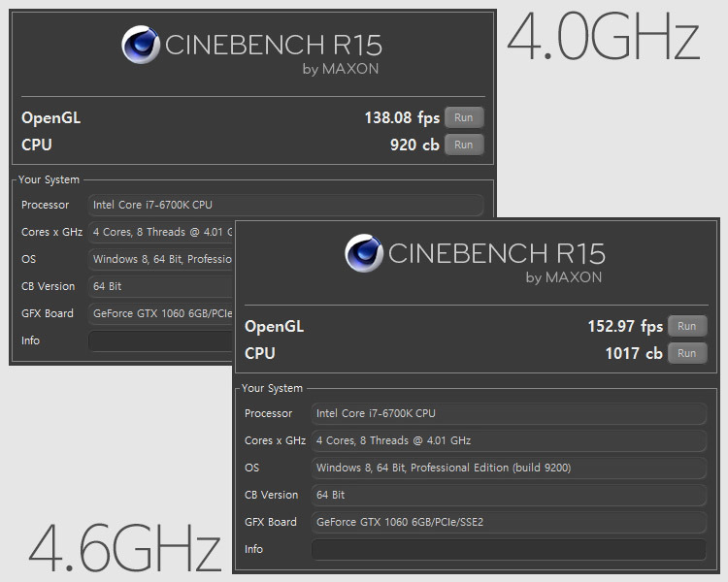Click 'by MAXON' text in 4.0GHz window
The image size is (728, 582).
coord(341,69)
